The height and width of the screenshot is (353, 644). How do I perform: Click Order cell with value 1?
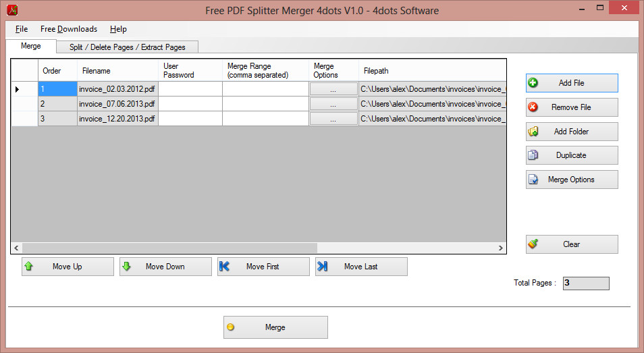[57, 89]
